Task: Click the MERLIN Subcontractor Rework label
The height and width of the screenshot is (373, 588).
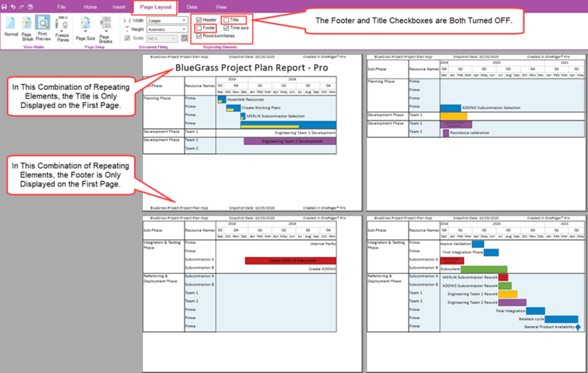Action: point(470,277)
